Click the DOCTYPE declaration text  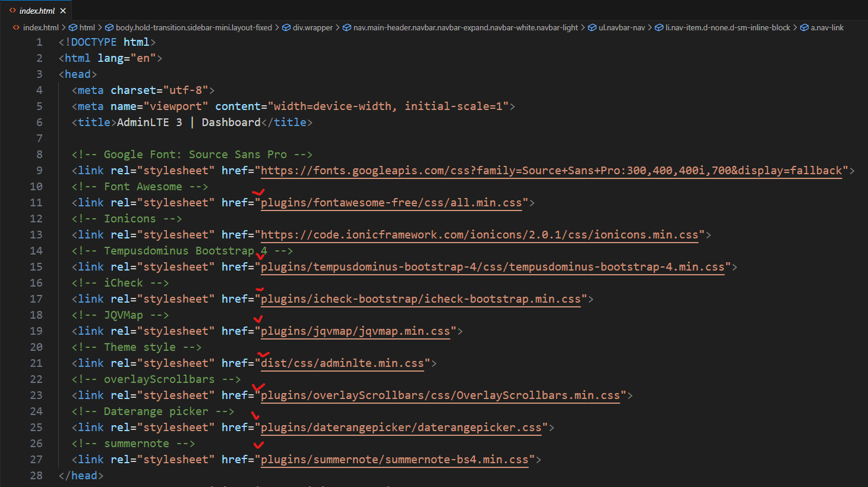(x=107, y=42)
